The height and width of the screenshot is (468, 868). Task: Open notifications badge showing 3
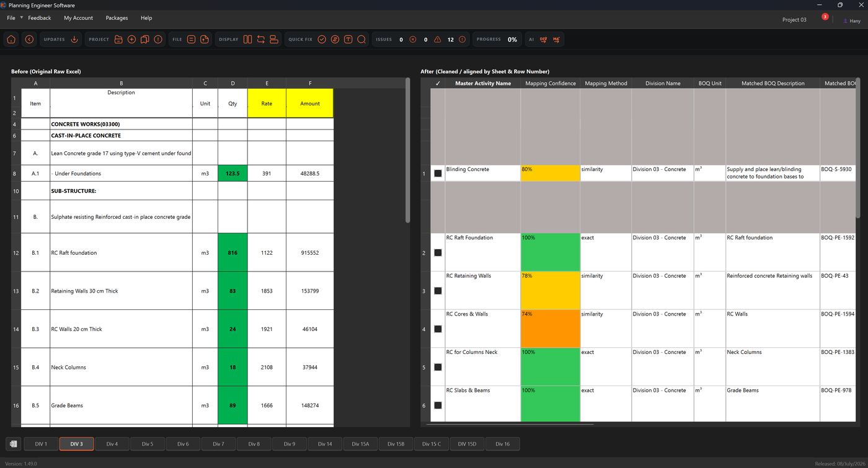[825, 17]
